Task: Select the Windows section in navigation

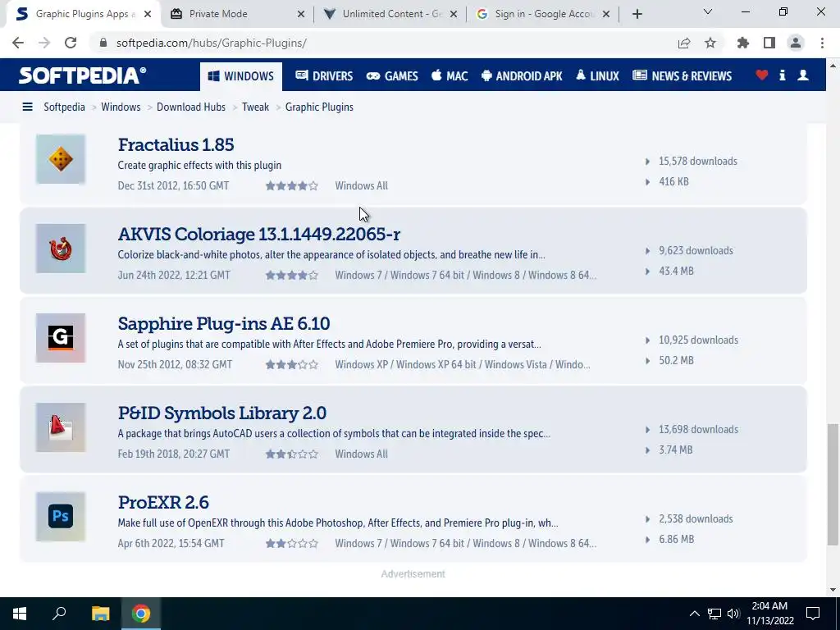Action: 241,76
